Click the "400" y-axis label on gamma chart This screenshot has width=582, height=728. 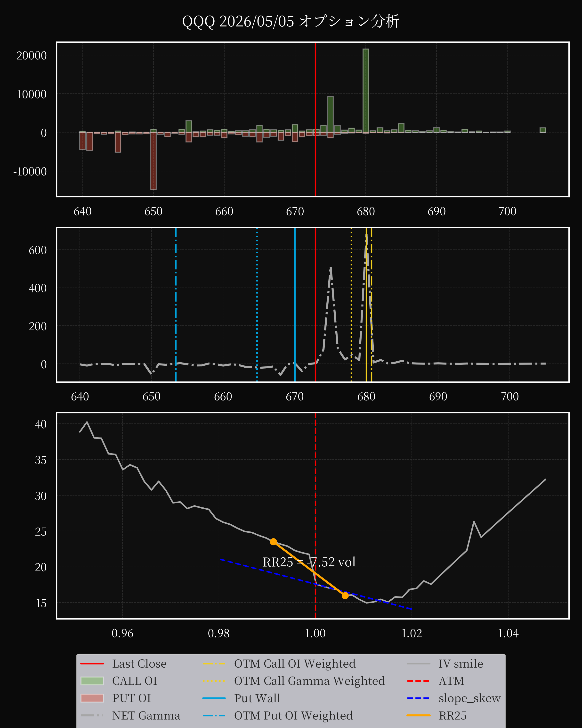[x=38, y=288]
